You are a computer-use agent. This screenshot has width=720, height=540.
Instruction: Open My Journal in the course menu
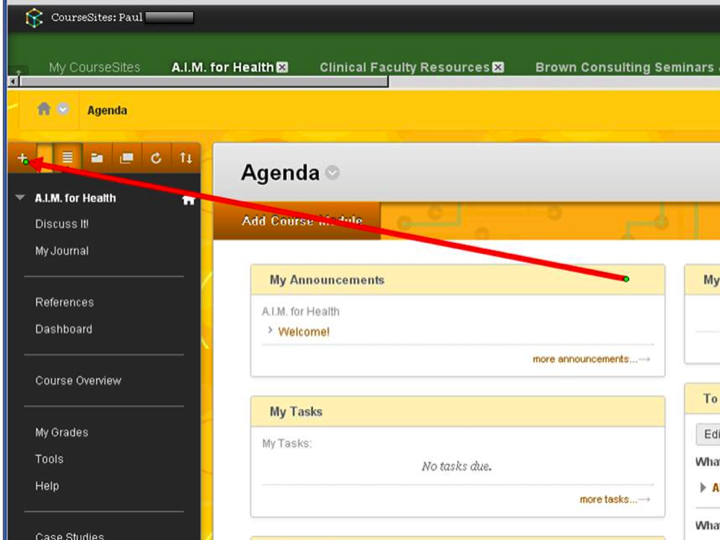tap(62, 251)
